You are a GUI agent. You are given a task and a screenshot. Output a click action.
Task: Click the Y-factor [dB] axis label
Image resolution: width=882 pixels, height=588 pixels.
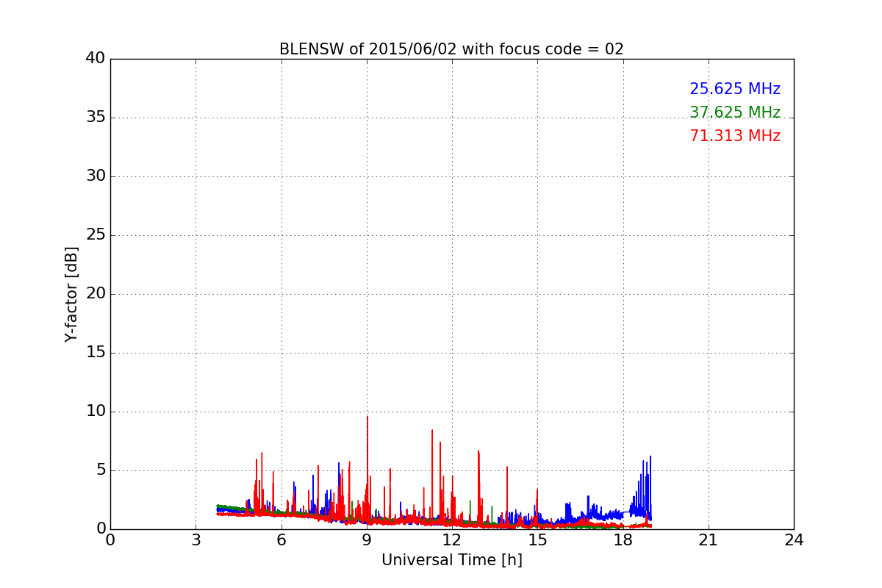click(x=71, y=294)
